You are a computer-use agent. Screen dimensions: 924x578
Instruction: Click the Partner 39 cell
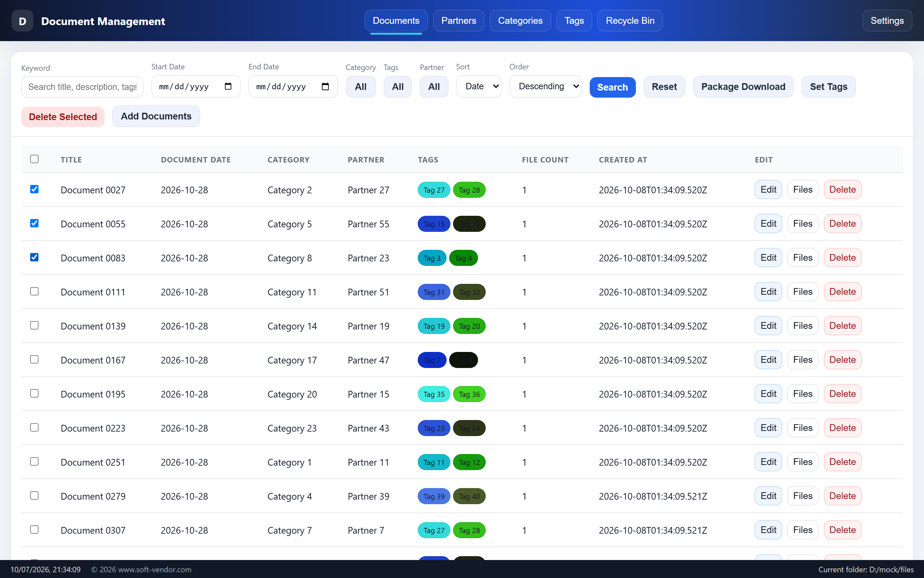tap(368, 496)
